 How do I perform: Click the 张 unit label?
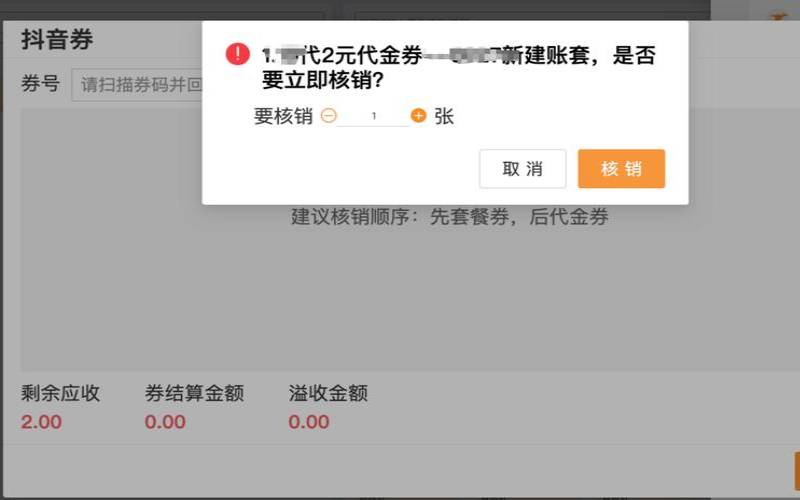pyautogui.click(x=444, y=116)
